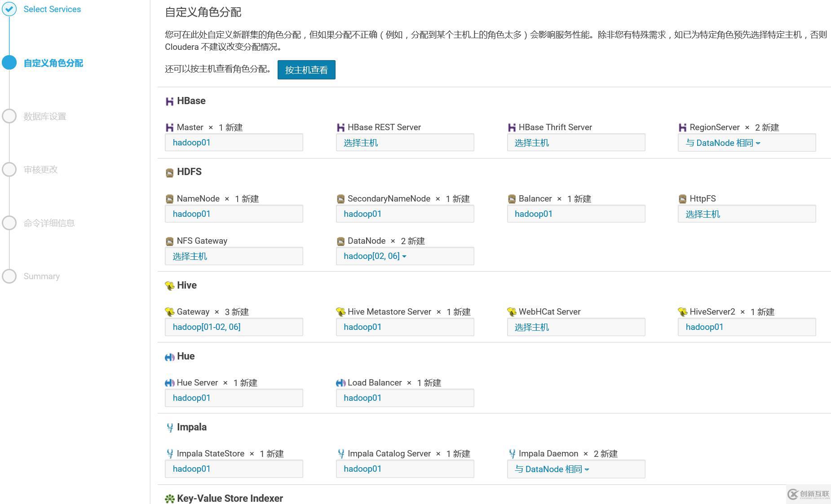Click the RegionServer role icon
831x504 pixels.
pos(682,127)
